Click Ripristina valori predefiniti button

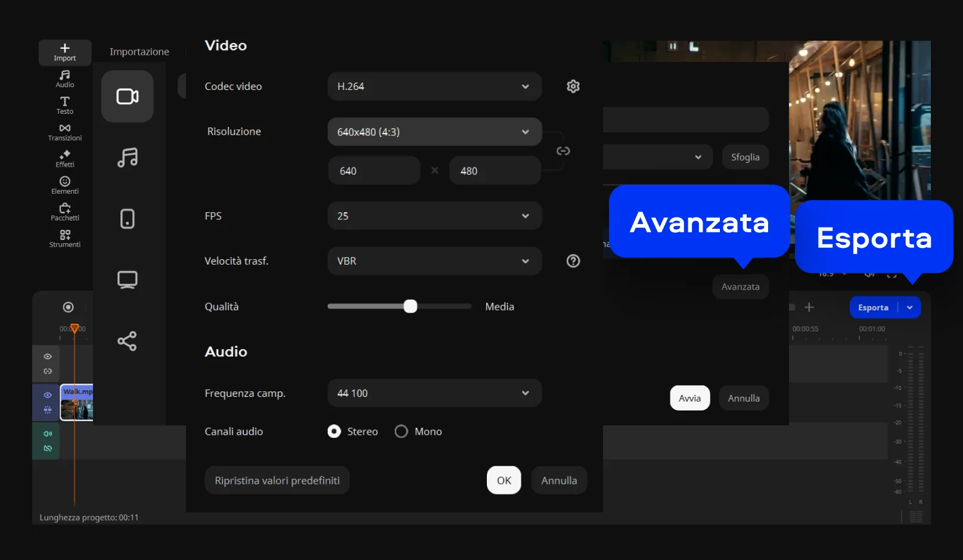(x=277, y=480)
